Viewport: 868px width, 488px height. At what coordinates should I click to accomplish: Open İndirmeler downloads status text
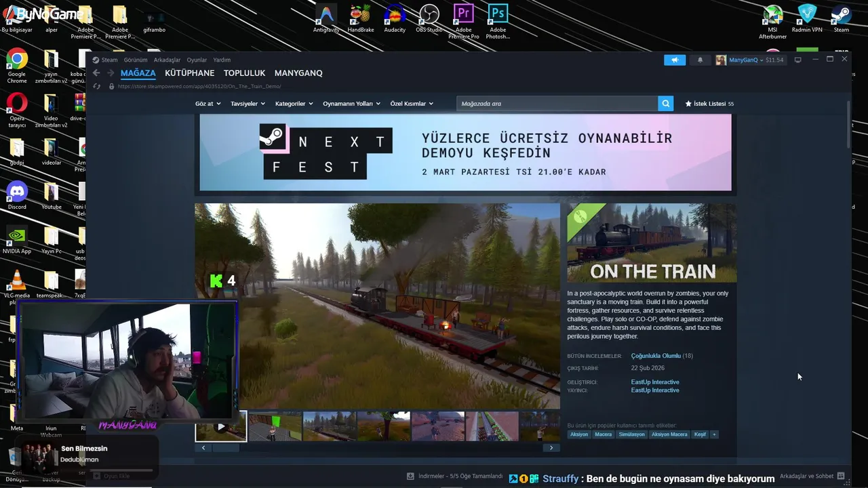pyautogui.click(x=460, y=476)
